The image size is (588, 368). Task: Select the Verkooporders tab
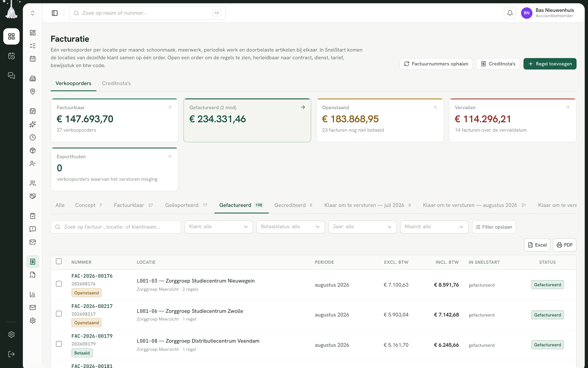pyautogui.click(x=73, y=83)
